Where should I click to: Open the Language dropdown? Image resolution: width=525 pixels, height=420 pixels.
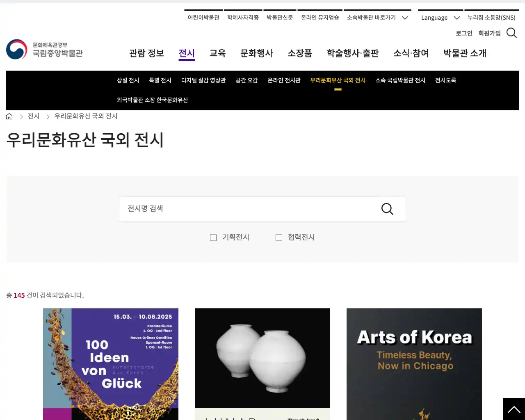pyautogui.click(x=440, y=18)
